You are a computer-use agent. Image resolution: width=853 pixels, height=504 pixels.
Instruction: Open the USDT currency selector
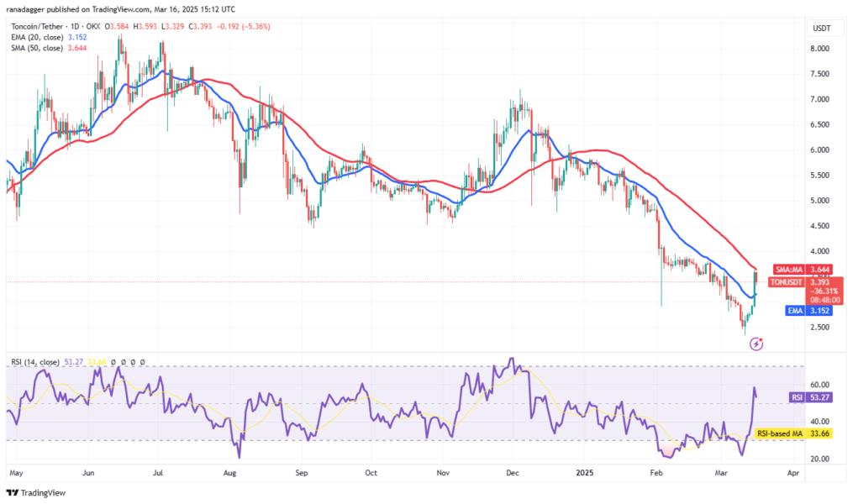[x=821, y=29]
